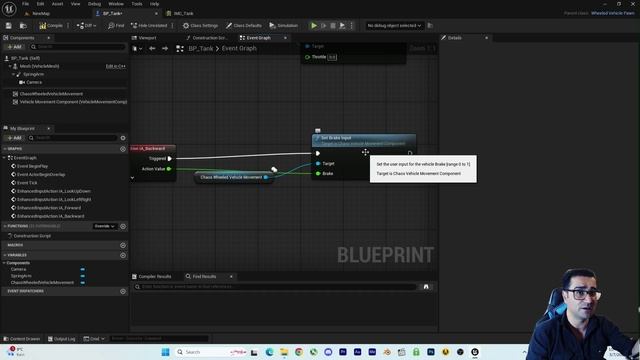The height and width of the screenshot is (360, 640).
Task: Click the Stop playback icon
Action: coord(333,25)
